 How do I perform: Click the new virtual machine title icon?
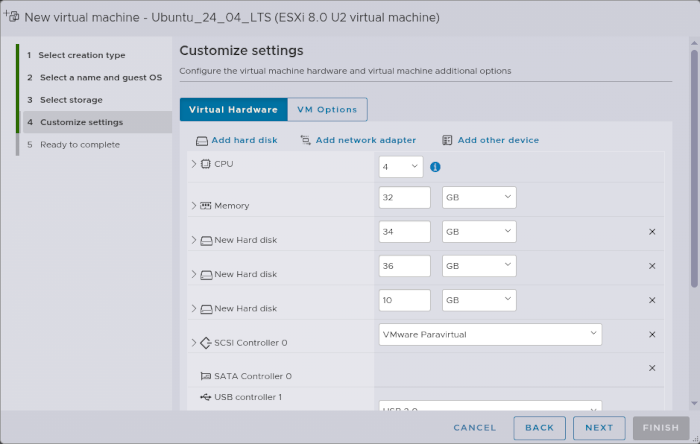[x=12, y=16]
